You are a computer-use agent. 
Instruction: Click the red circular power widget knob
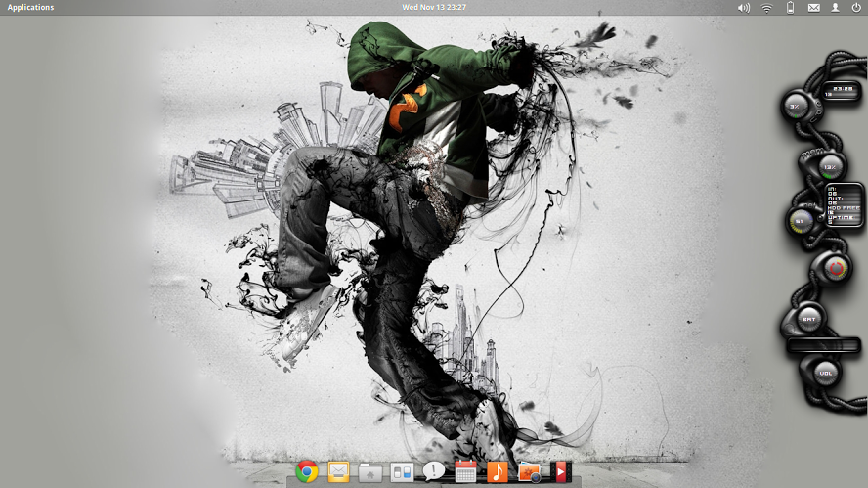pos(836,268)
